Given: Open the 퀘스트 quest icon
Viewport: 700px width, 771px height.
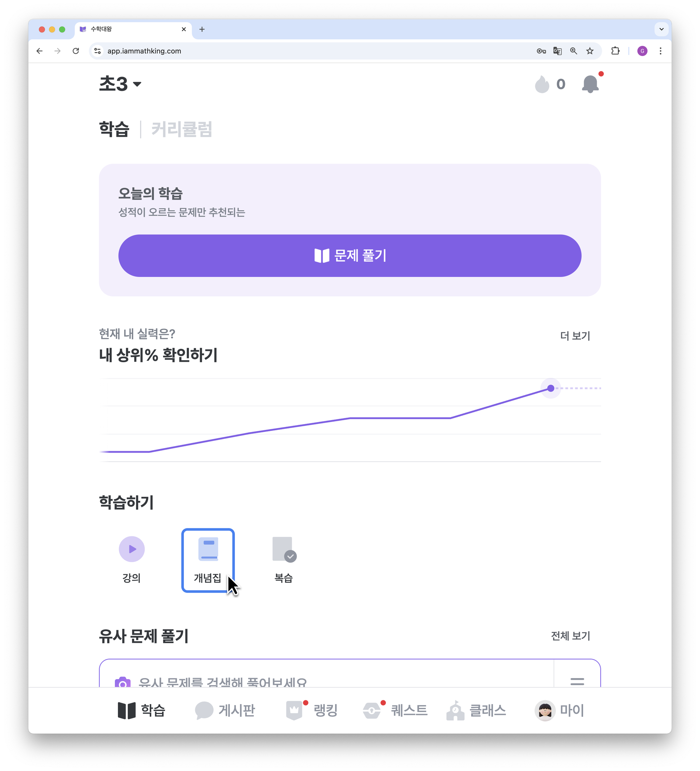Looking at the screenshot, I should tap(372, 711).
